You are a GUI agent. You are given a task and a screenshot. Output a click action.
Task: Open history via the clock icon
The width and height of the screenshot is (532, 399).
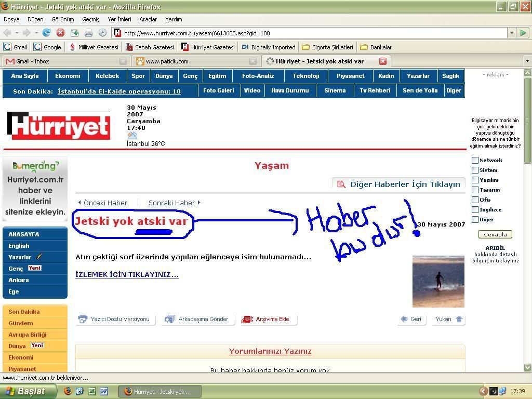[x=102, y=33]
